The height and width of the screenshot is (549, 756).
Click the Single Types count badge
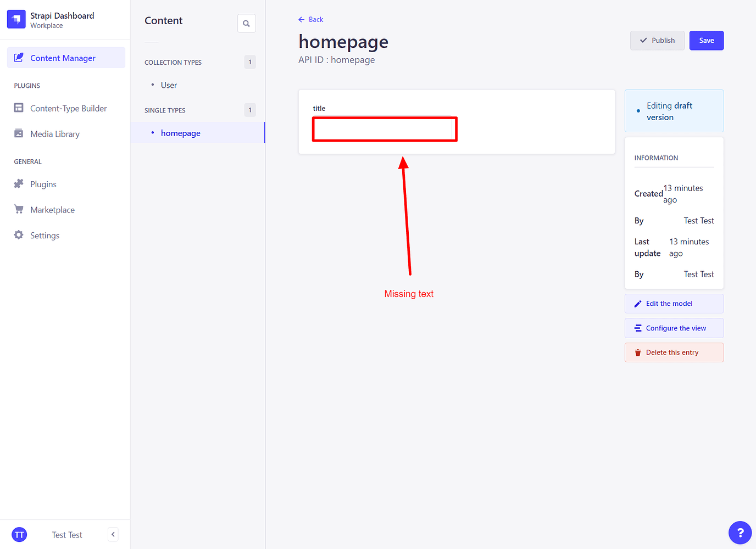250,110
